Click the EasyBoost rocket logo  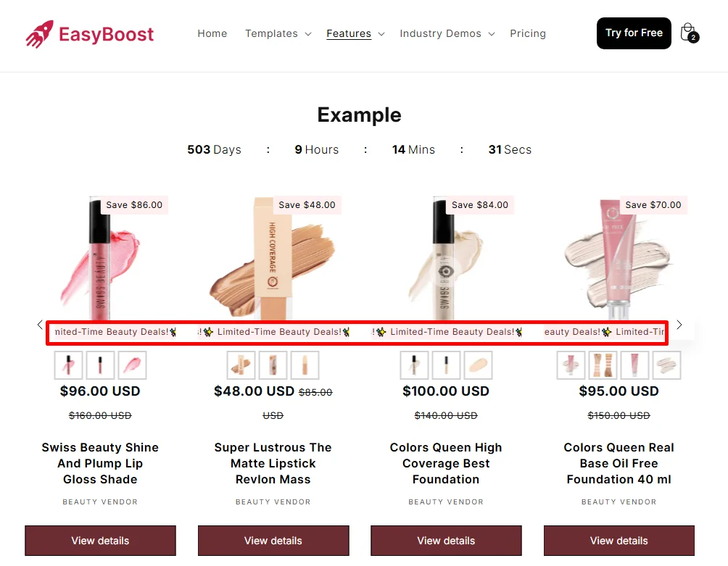(x=90, y=34)
